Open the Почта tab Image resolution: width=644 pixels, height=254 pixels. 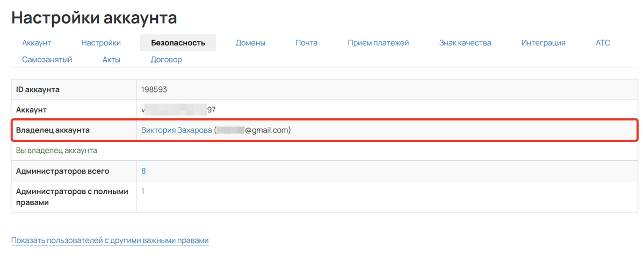pos(306,43)
